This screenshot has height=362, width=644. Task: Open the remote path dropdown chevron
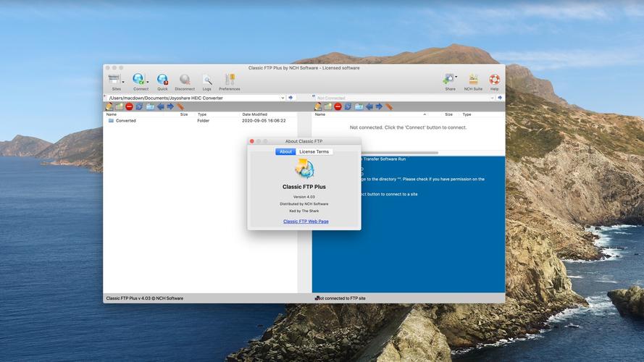(492, 98)
